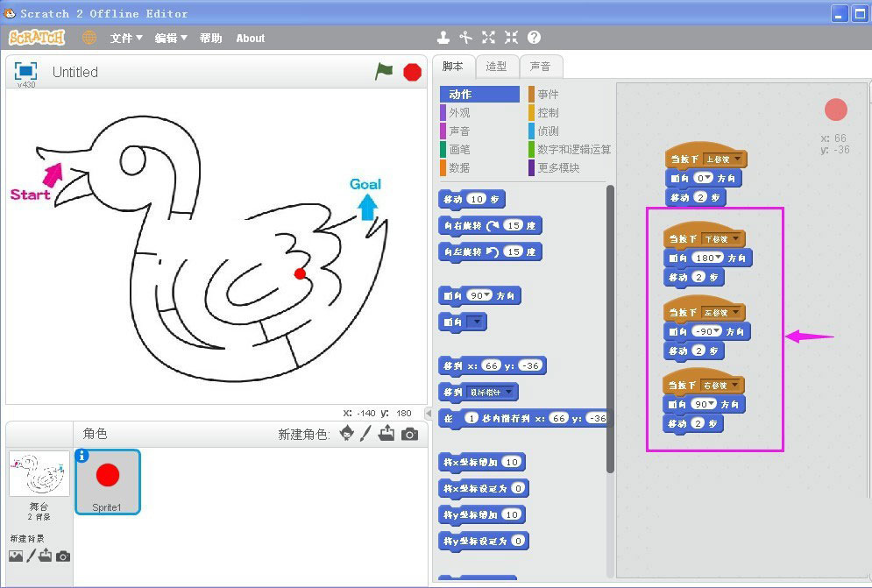872x588 pixels.
Task: Click the upload sprite from file icon
Action: coord(387,432)
